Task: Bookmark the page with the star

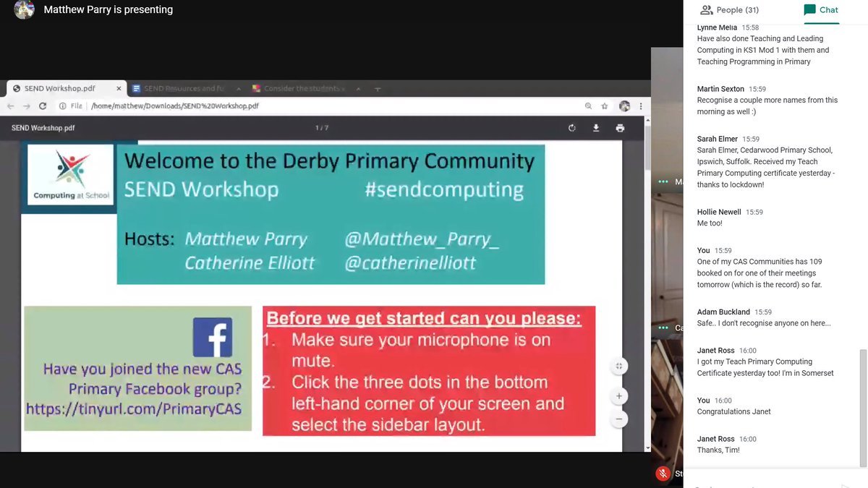Action: (x=605, y=106)
